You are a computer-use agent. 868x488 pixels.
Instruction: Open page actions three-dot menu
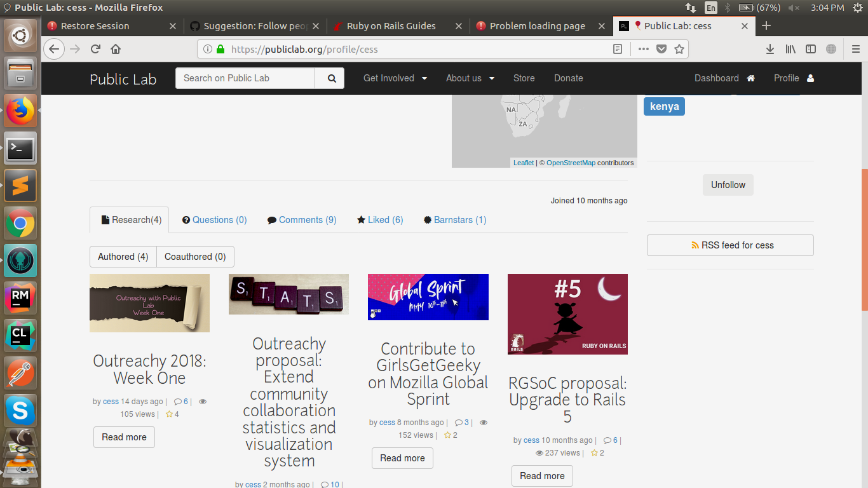click(643, 49)
